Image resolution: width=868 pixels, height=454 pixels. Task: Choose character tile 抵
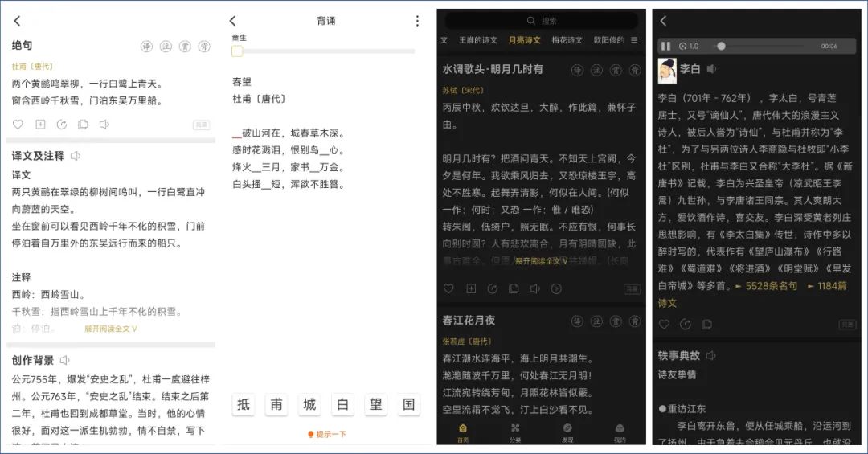pos(244,405)
